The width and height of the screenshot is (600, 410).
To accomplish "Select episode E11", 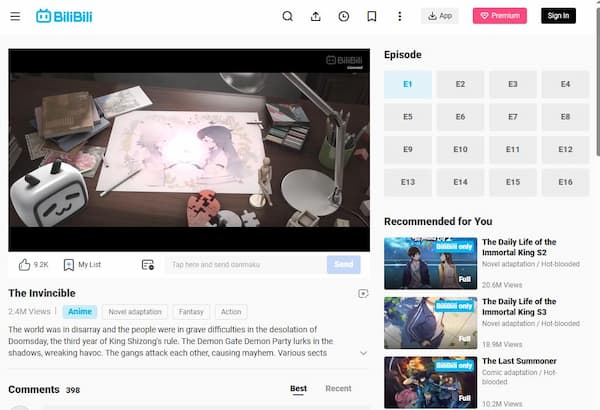I will point(513,149).
